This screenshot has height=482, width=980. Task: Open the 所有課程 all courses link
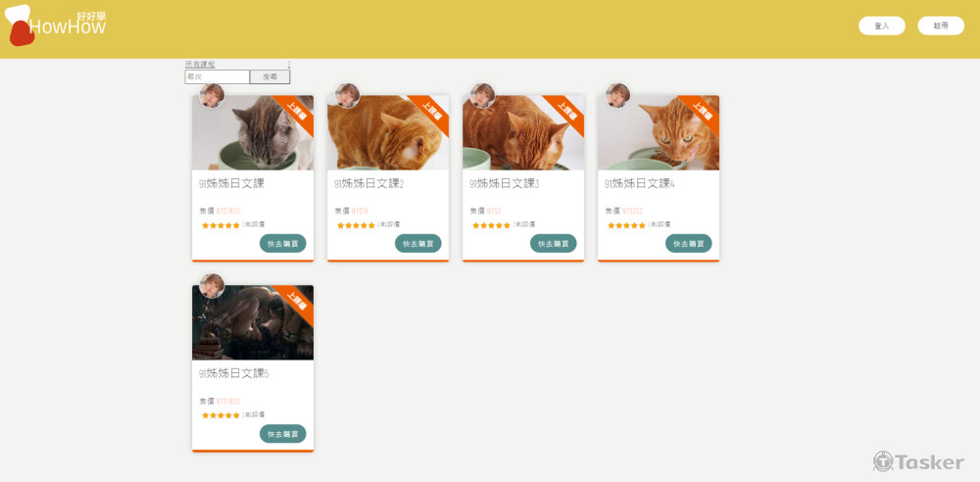pos(200,65)
